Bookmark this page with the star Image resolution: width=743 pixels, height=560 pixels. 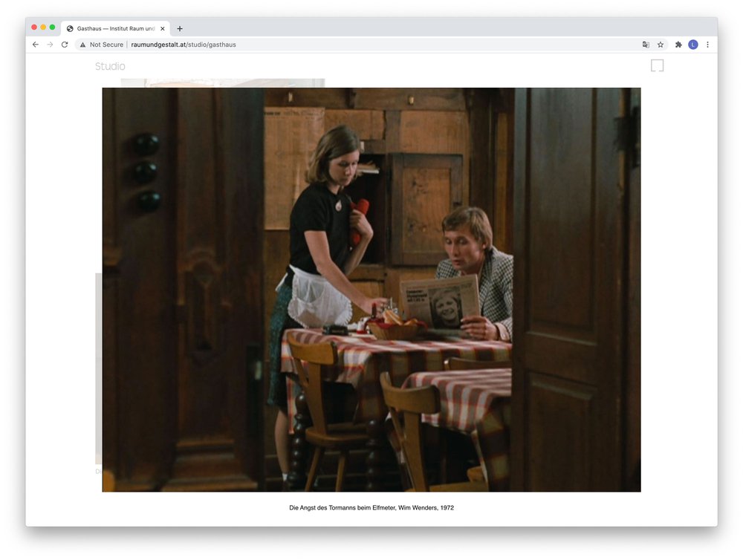pyautogui.click(x=660, y=45)
